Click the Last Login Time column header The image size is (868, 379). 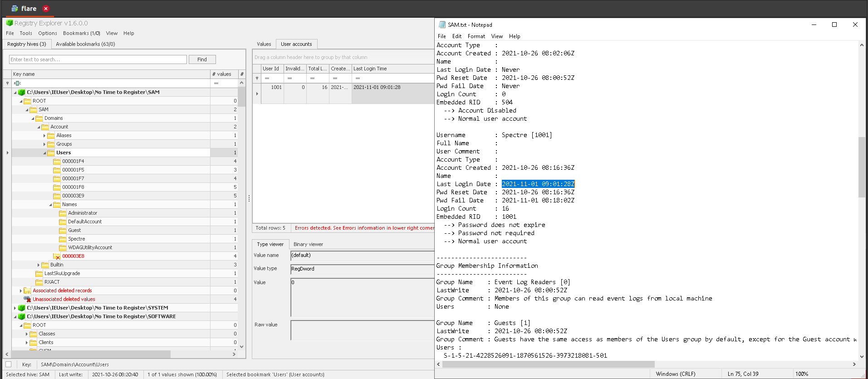click(x=393, y=69)
